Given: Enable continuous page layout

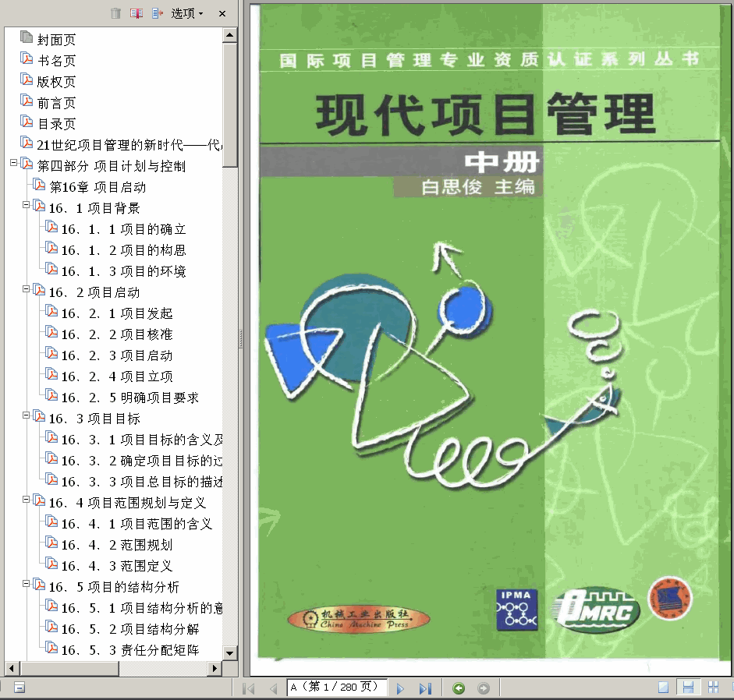Looking at the screenshot, I should pos(688,688).
